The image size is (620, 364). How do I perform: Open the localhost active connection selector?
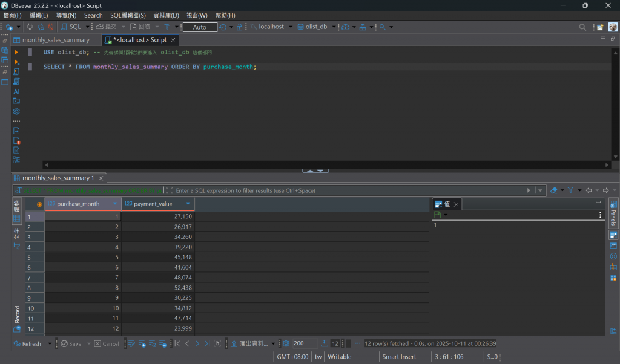coord(271,27)
